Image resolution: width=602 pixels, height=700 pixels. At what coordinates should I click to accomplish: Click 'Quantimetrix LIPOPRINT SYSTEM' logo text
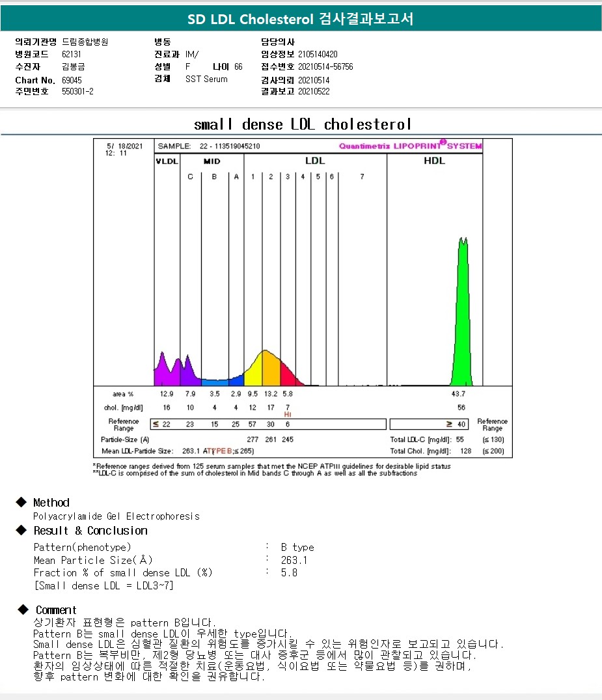tap(410, 145)
